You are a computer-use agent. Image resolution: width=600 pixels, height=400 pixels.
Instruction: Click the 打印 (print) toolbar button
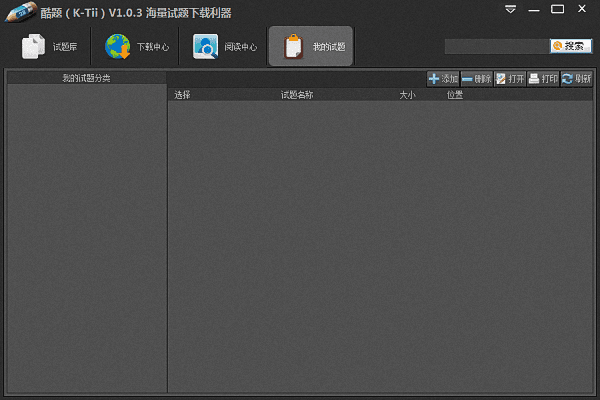543,79
